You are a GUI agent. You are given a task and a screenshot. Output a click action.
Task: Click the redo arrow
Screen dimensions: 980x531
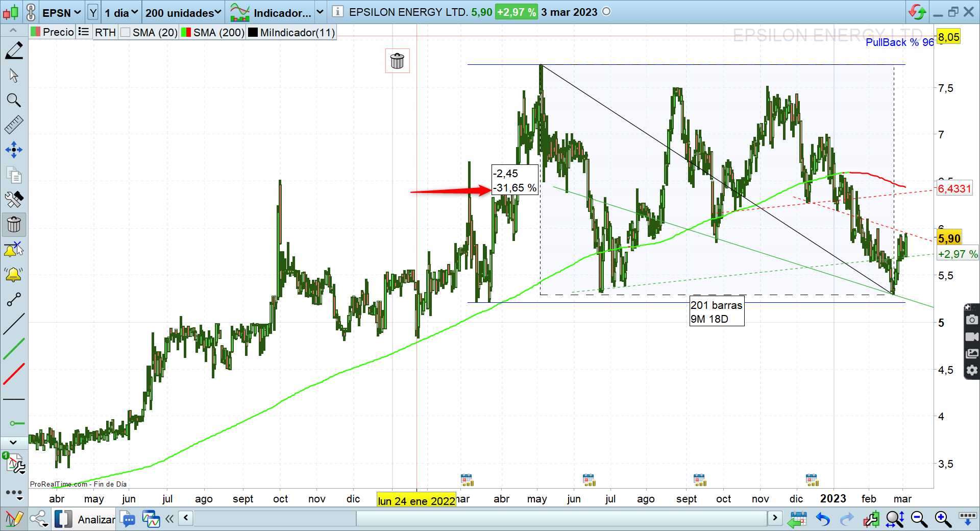click(847, 519)
